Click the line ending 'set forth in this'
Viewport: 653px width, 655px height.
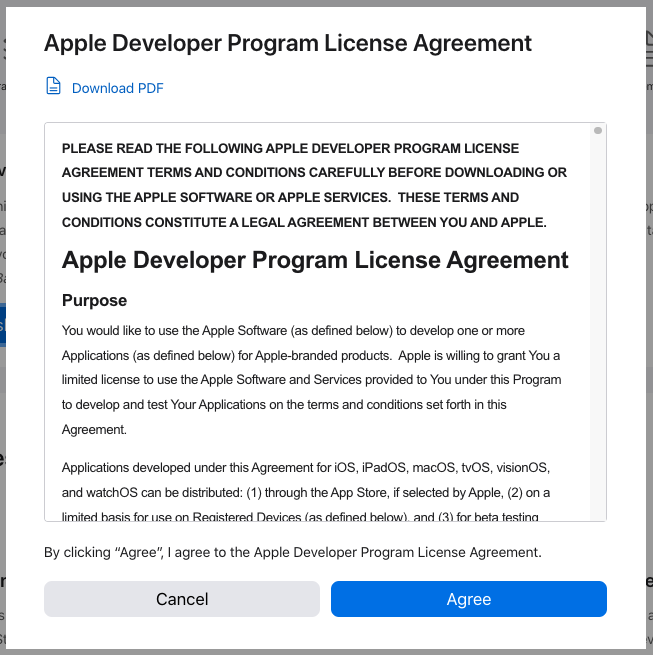[x=284, y=404]
